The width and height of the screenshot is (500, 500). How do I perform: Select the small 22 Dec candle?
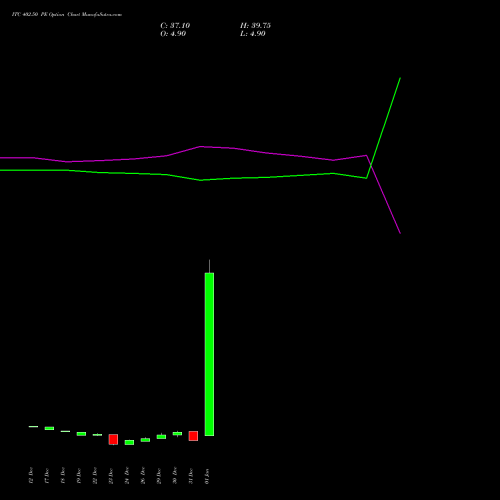click(97, 435)
